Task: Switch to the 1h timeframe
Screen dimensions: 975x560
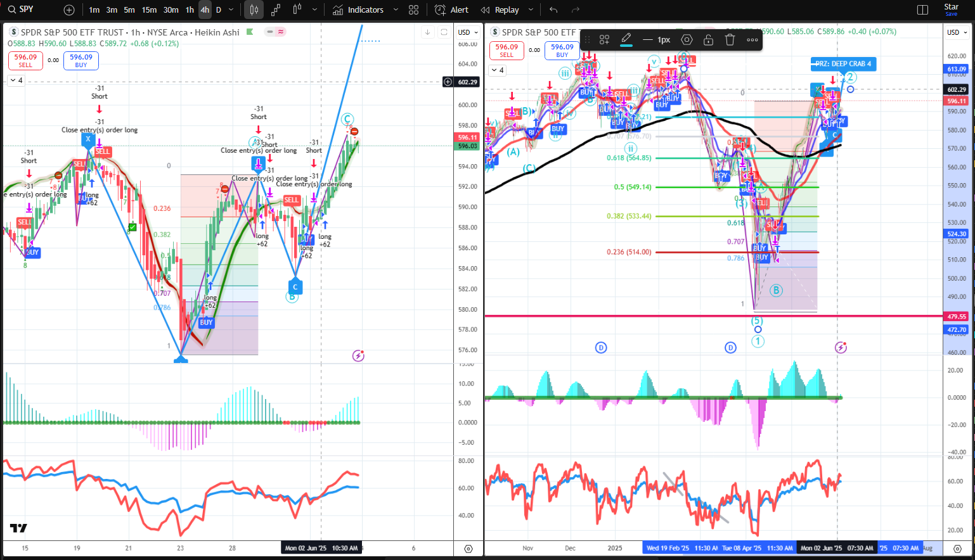Action: pyautogui.click(x=190, y=10)
